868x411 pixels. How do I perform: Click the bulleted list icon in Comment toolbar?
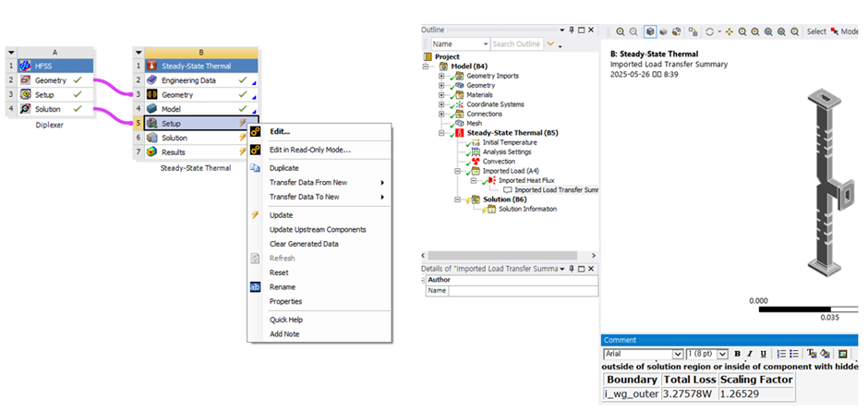coord(794,354)
